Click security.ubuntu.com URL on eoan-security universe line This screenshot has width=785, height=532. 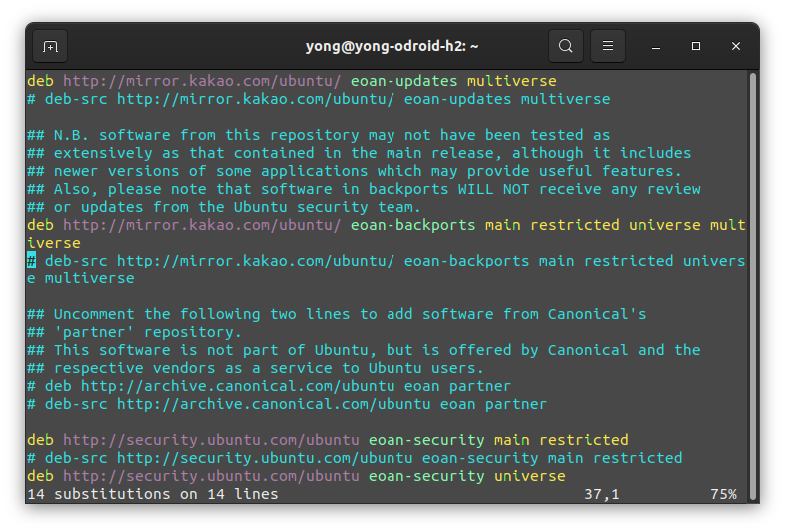211,475
